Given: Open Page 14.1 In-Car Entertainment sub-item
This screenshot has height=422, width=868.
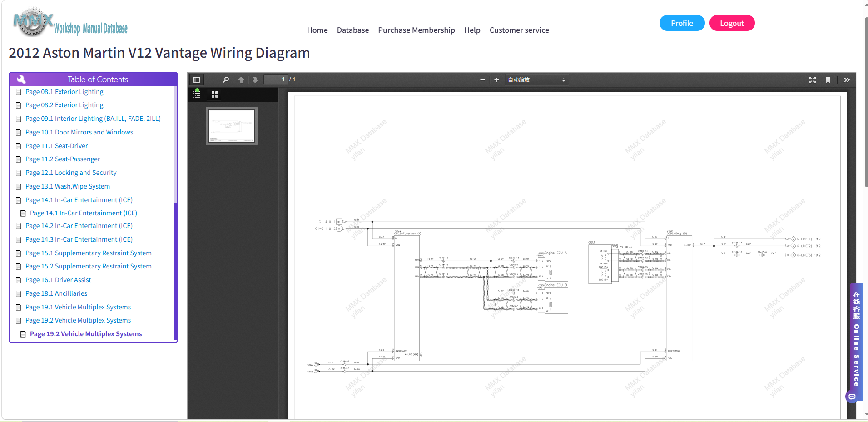Looking at the screenshot, I should 84,213.
